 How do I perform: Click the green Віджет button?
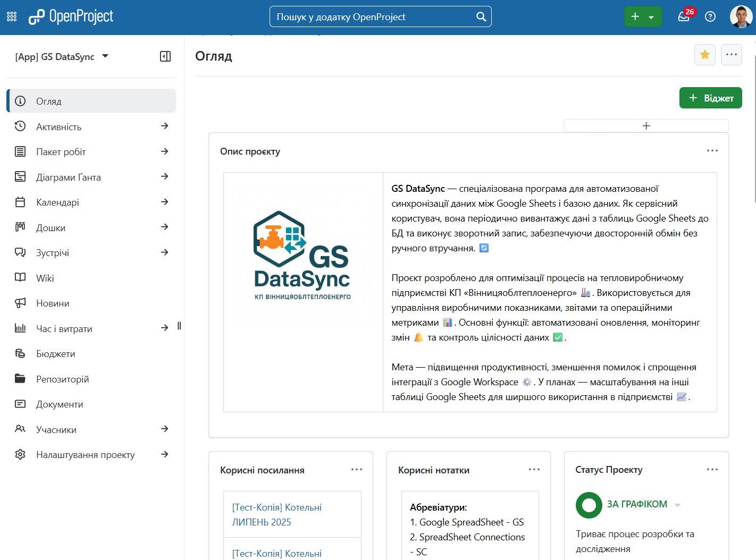pyautogui.click(x=710, y=98)
